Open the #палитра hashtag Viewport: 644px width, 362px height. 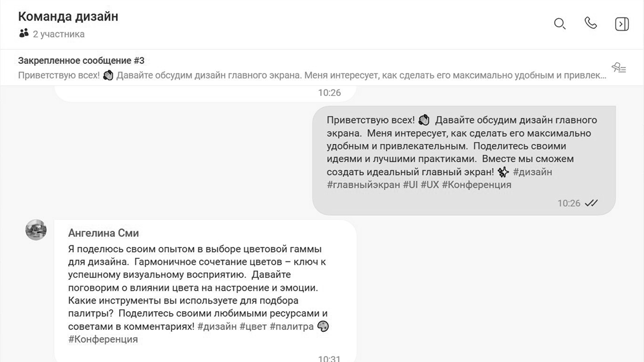[x=292, y=326]
